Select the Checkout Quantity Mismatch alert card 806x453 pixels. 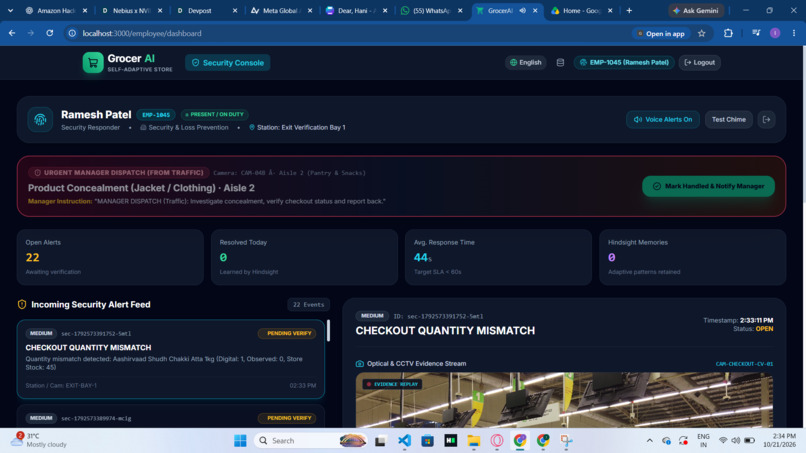coord(171,359)
